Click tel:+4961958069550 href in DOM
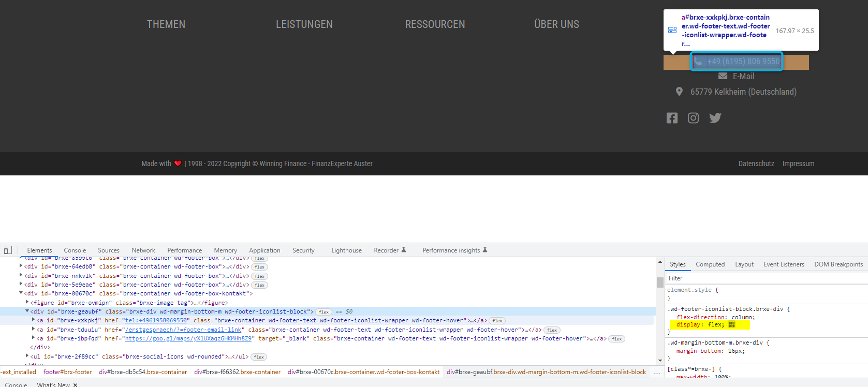The height and width of the screenshot is (387, 868). tap(156, 321)
